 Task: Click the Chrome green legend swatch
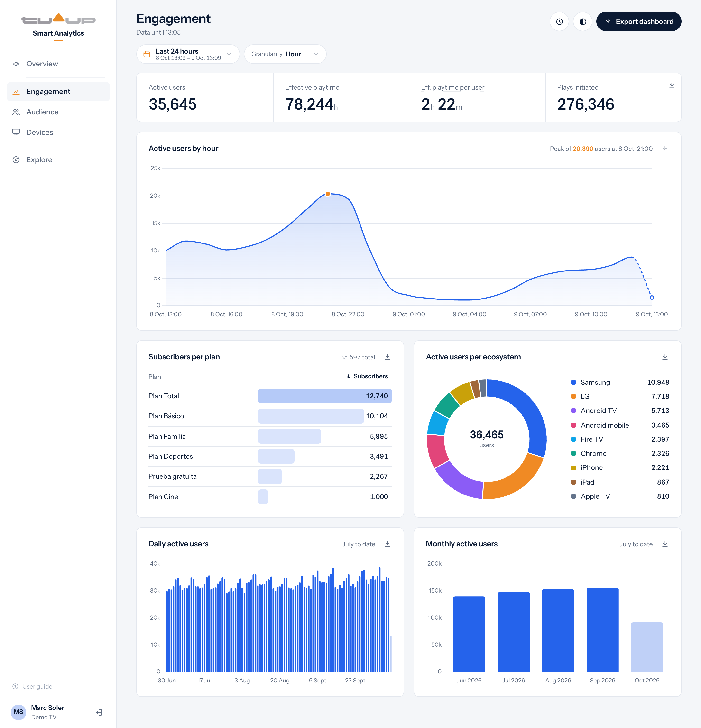point(573,453)
